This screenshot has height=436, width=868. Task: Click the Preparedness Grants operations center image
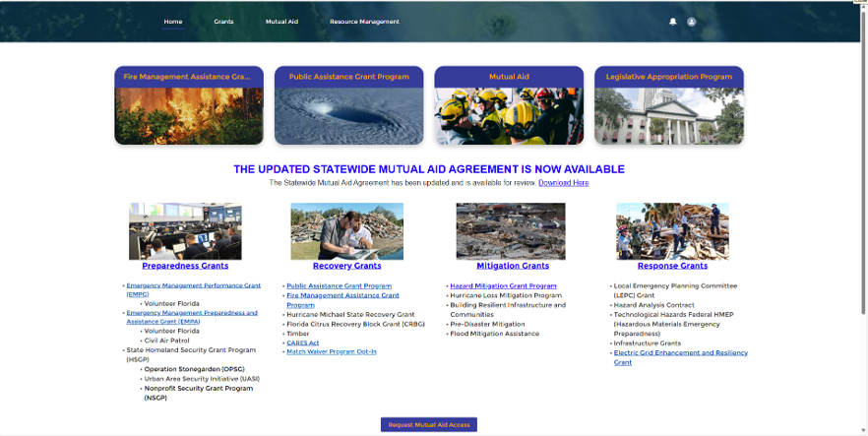185,231
